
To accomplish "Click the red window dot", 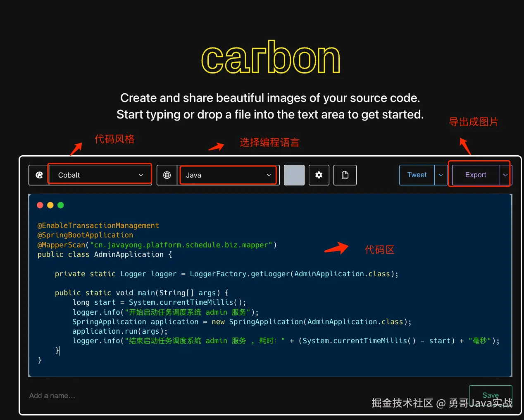I will click(40, 205).
